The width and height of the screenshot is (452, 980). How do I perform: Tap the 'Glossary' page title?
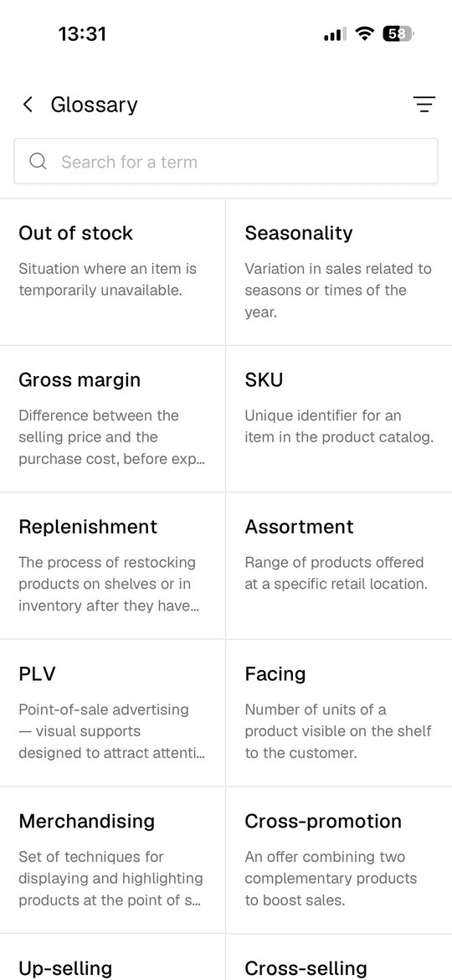coord(95,105)
